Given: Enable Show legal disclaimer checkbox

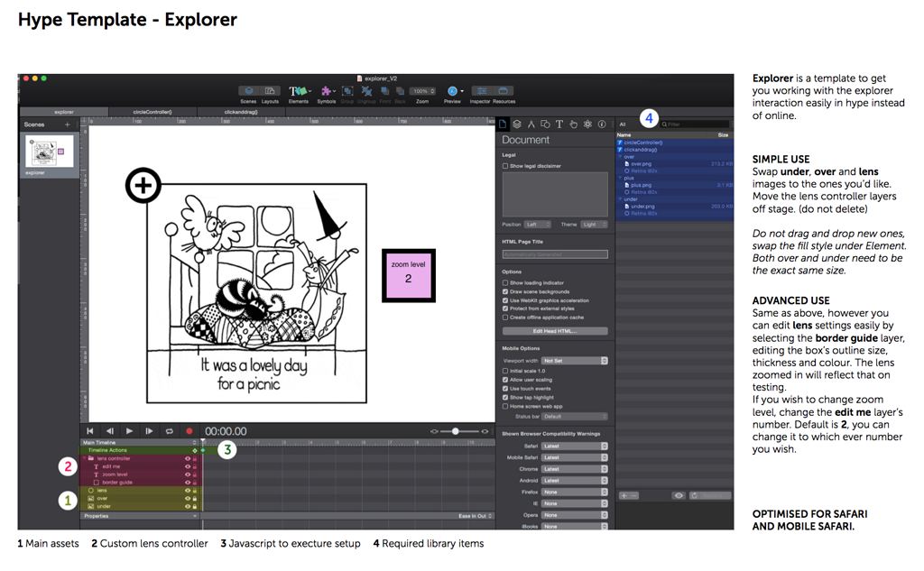Looking at the screenshot, I should [x=505, y=166].
